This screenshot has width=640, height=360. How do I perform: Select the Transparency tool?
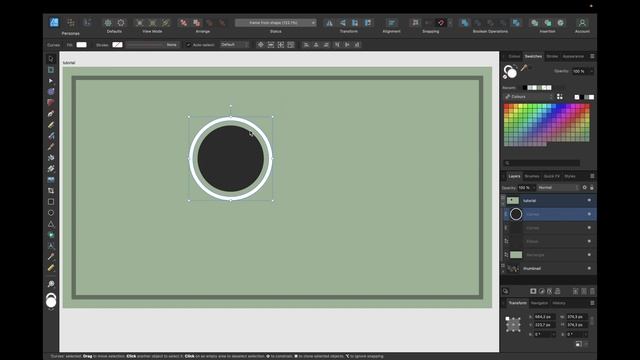tap(51, 169)
